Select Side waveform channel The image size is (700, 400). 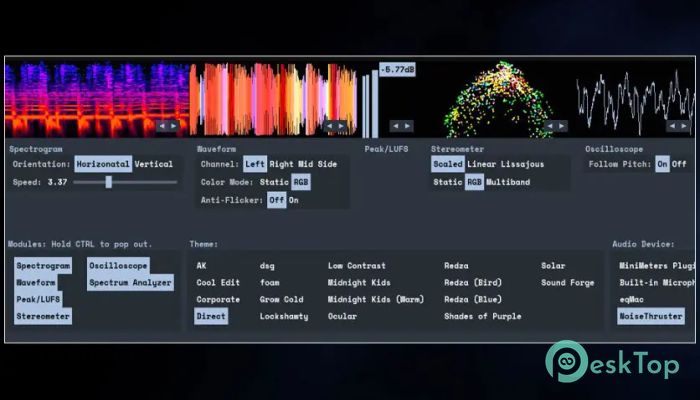pyautogui.click(x=327, y=164)
